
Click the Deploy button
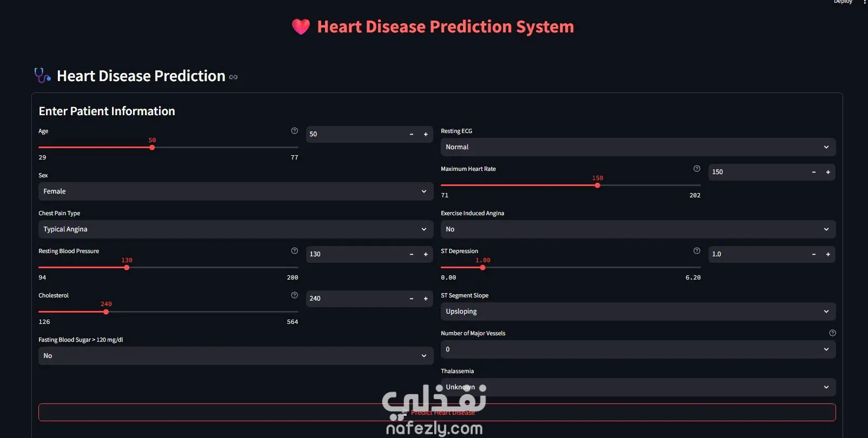pyautogui.click(x=843, y=2)
